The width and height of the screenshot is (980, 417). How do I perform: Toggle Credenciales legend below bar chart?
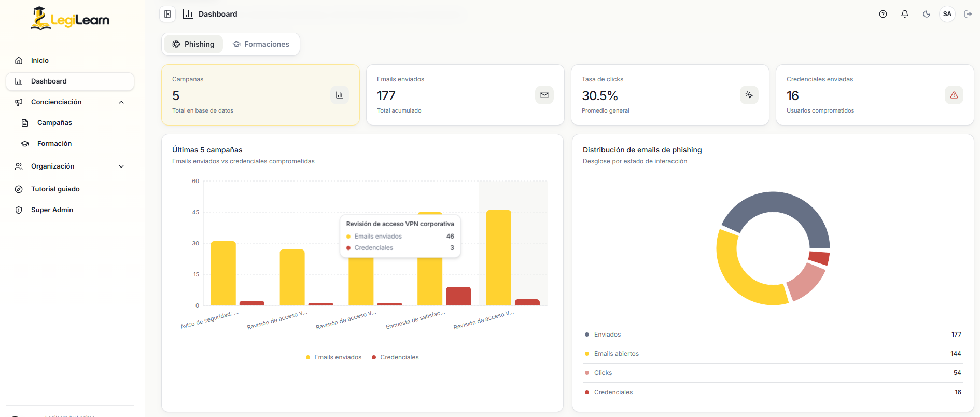point(395,357)
